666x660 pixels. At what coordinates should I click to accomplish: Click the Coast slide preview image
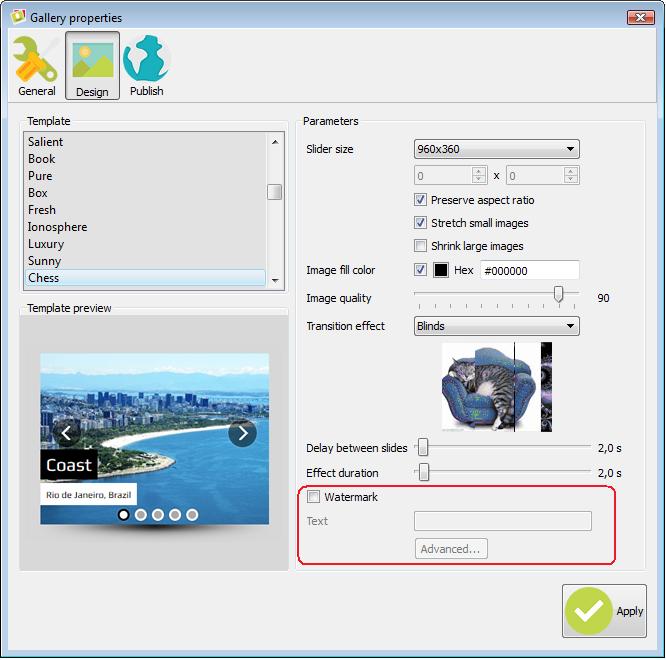coord(155,438)
